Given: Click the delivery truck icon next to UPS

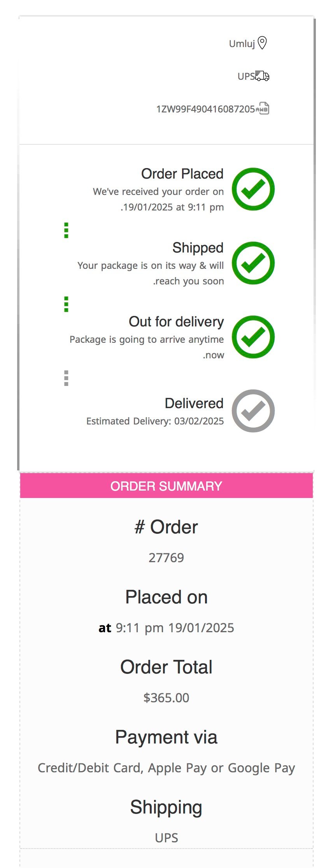Looking at the screenshot, I should coord(262,76).
